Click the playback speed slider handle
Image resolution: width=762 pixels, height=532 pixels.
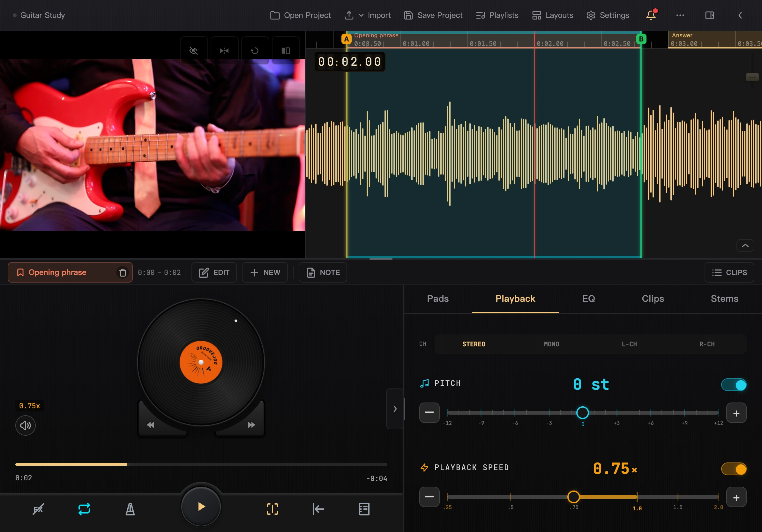(x=573, y=497)
